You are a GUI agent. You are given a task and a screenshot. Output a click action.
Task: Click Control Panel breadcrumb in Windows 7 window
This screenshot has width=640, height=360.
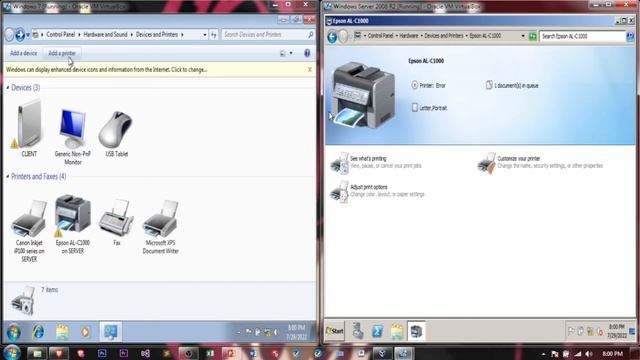coord(61,35)
